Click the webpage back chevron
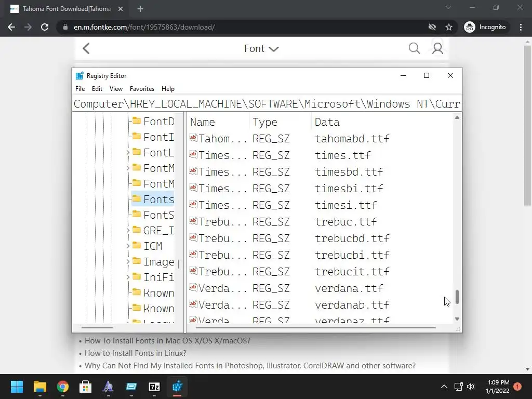Image resolution: width=532 pixels, height=399 pixels. [x=86, y=48]
